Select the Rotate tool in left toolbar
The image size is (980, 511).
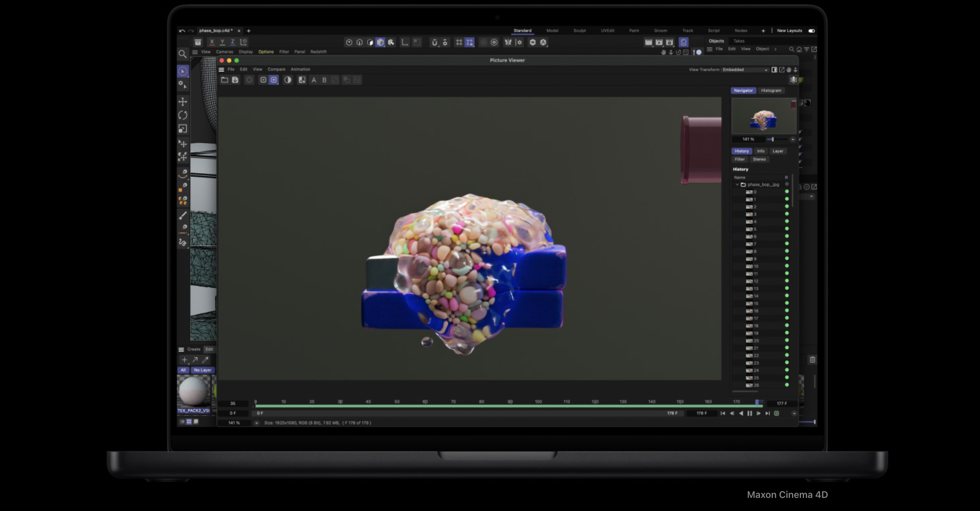click(x=183, y=115)
